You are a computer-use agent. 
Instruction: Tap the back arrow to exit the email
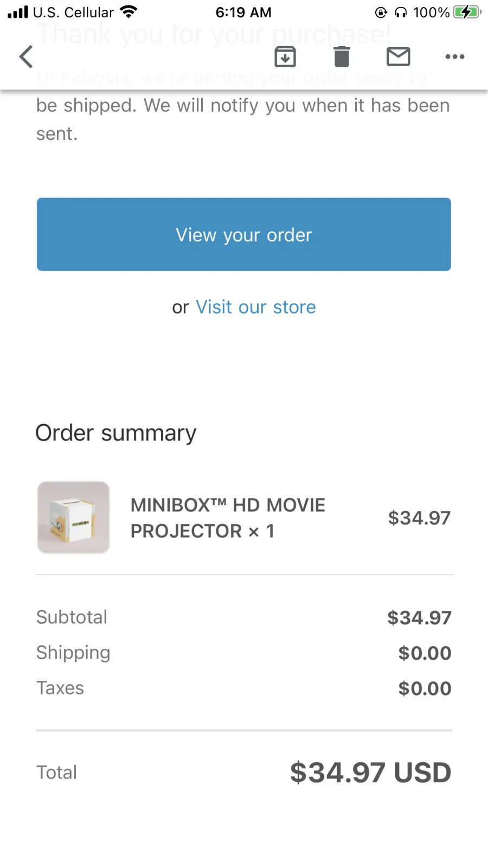[26, 56]
